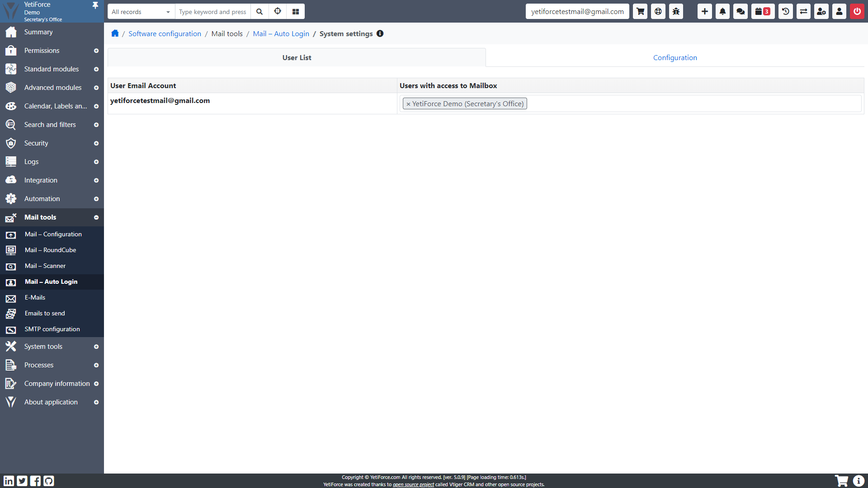Click the keyword search input field
868x488 pixels.
click(212, 12)
